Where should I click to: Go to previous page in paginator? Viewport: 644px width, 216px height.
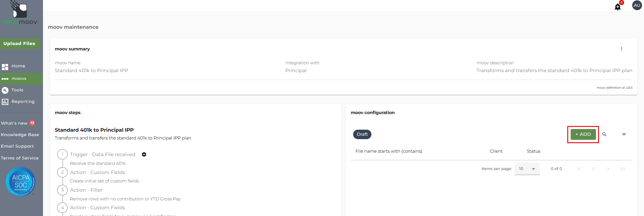(x=593, y=169)
